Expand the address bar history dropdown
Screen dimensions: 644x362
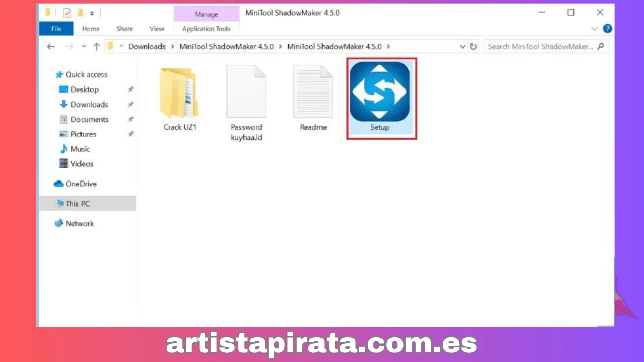(462, 46)
